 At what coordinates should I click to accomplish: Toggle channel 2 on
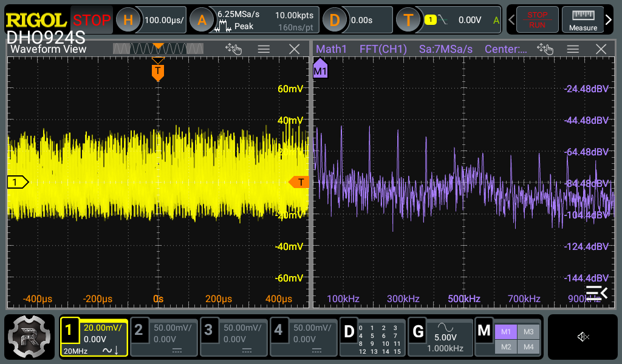click(163, 337)
